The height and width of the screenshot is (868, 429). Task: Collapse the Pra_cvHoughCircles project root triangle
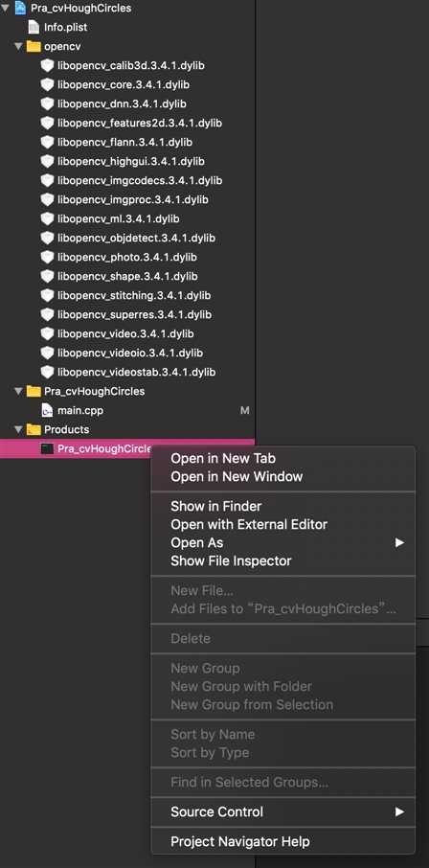(x=5, y=8)
